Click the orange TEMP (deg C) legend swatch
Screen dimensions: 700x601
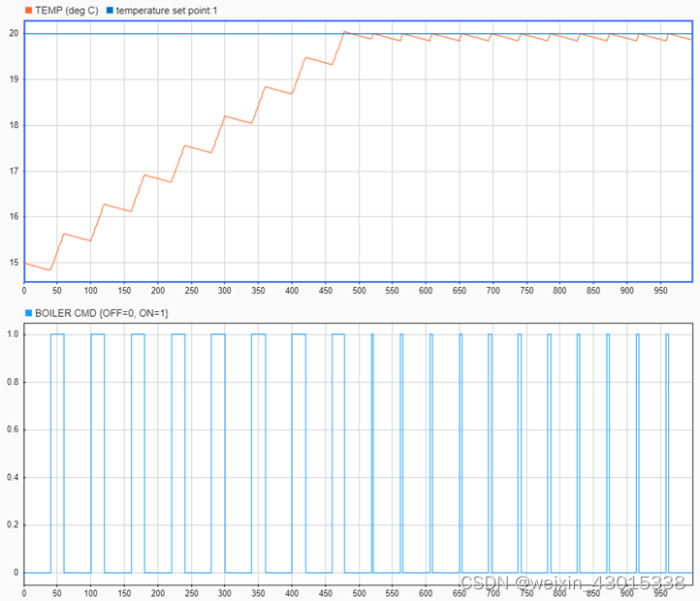[x=28, y=11]
